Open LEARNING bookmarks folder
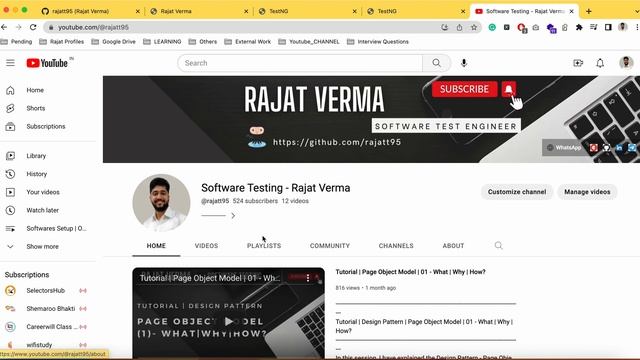The width and height of the screenshot is (640, 360). point(162,42)
